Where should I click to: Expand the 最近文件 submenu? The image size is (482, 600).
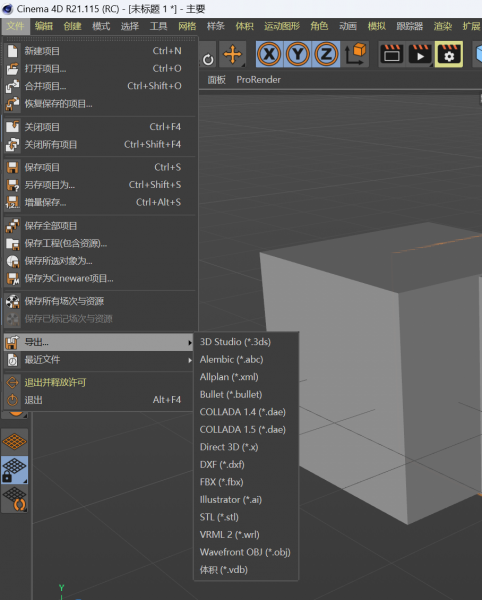click(x=98, y=360)
